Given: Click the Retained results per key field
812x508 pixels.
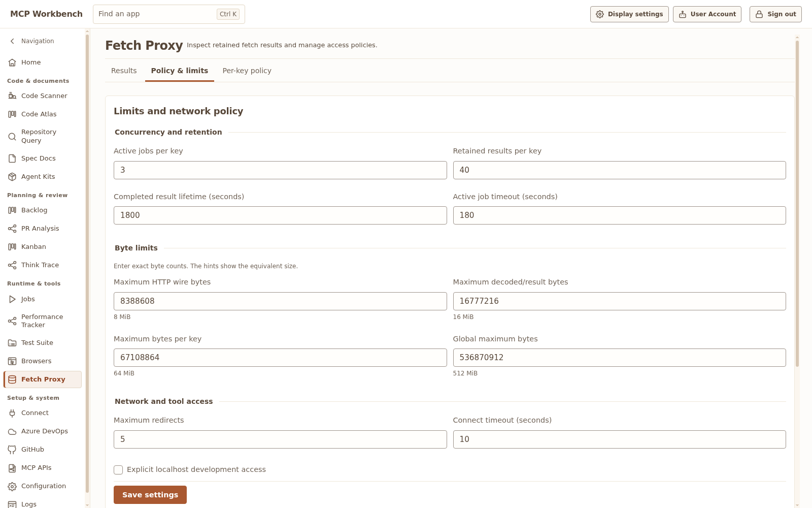Looking at the screenshot, I should pyautogui.click(x=619, y=170).
